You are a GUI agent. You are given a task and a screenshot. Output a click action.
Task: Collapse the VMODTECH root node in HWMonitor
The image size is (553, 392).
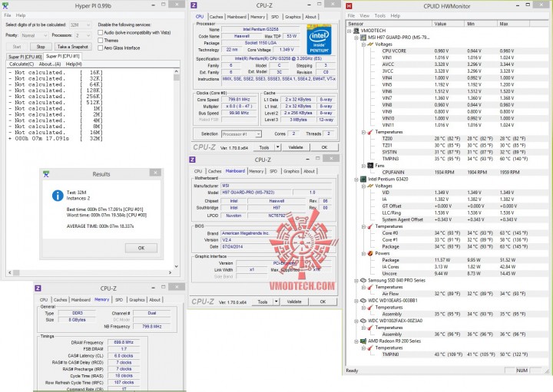click(x=349, y=31)
